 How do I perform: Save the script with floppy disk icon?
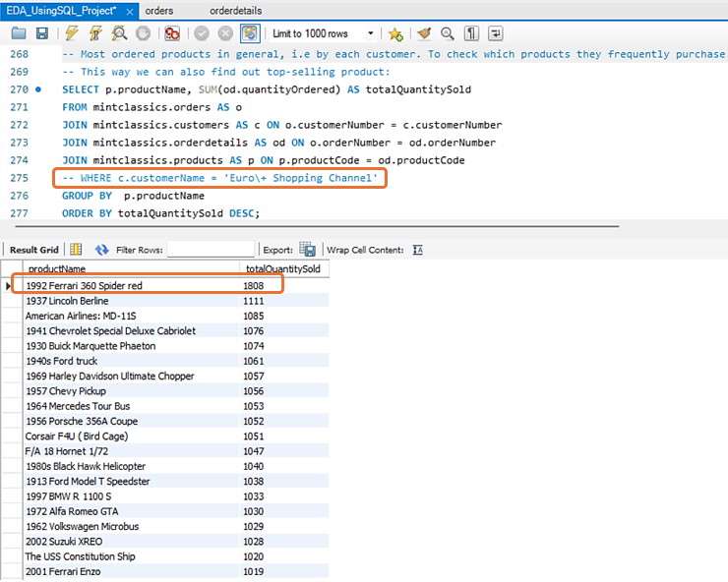point(42,33)
